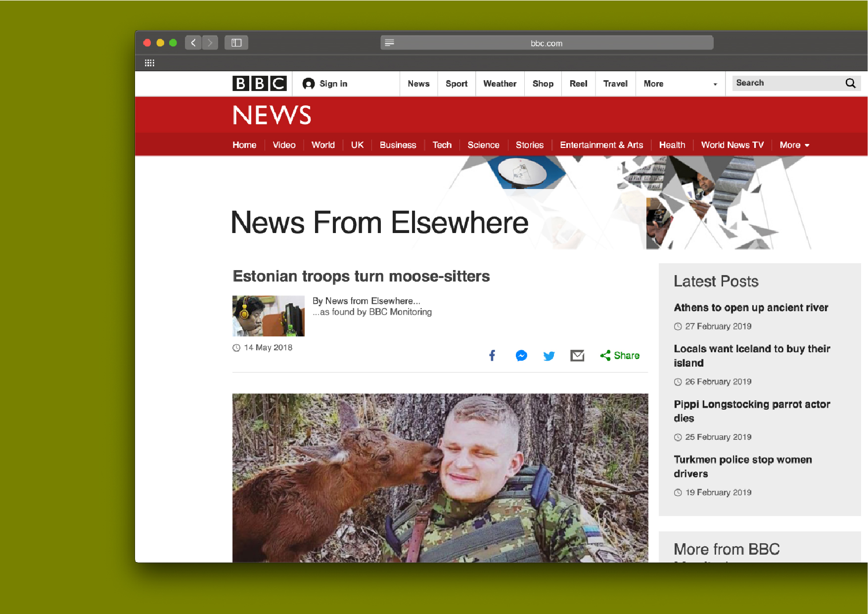Toggle the browser sidebar button
Image resolution: width=868 pixels, height=614 pixels.
pyautogui.click(x=236, y=43)
